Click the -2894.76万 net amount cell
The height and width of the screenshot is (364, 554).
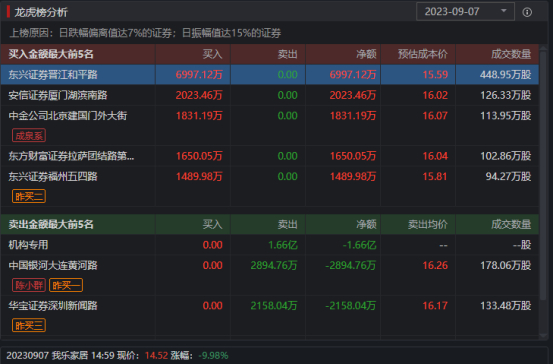350,265
